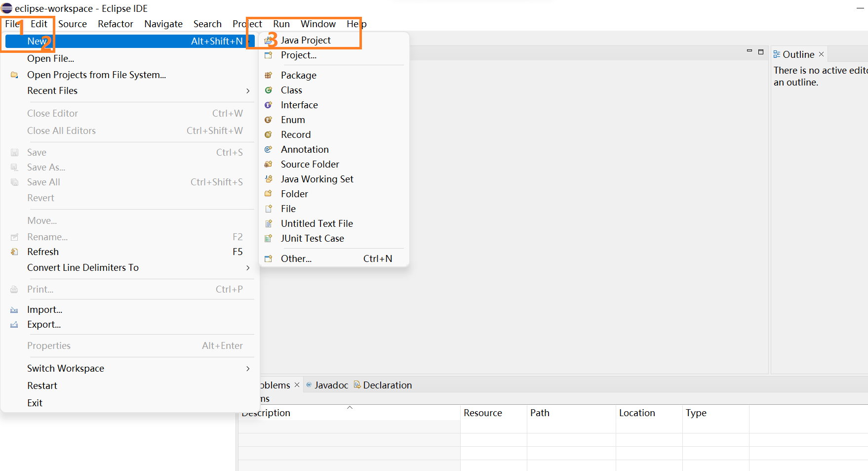Expand Convert Line Delimiters To submenu arrow
868x471 pixels.
pyautogui.click(x=248, y=268)
